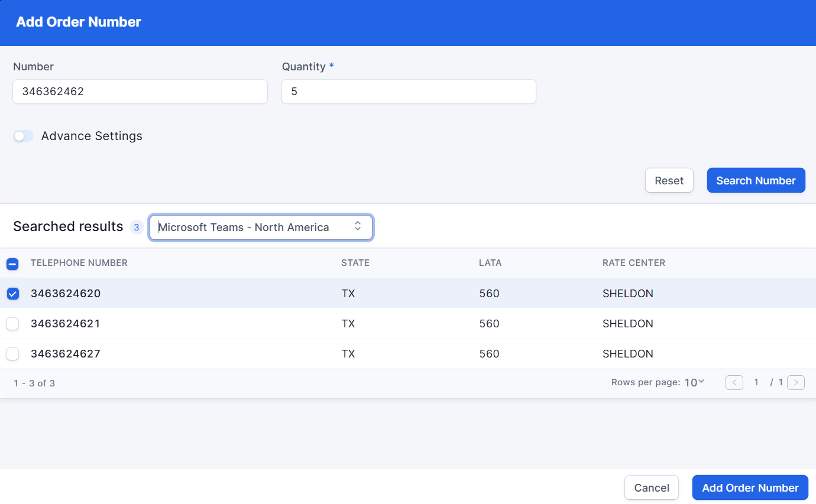This screenshot has height=504, width=816.
Task: Click the Reset button
Action: point(669,180)
